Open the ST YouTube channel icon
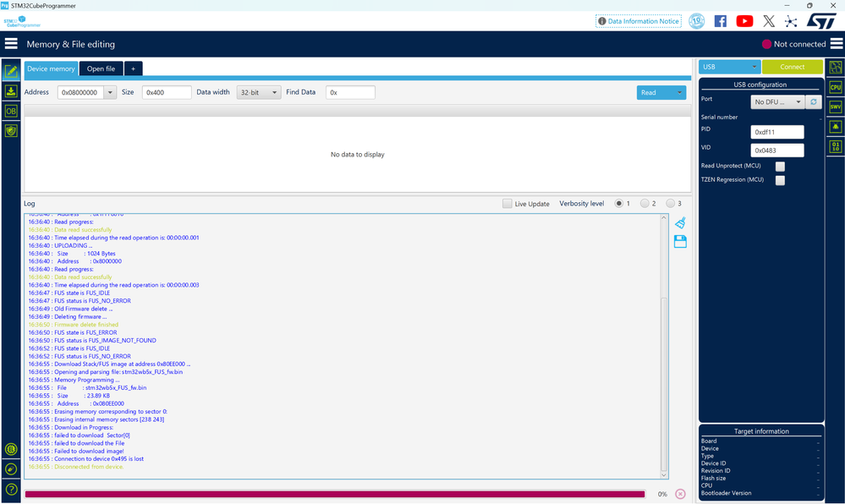This screenshot has width=845, height=504. tap(744, 21)
